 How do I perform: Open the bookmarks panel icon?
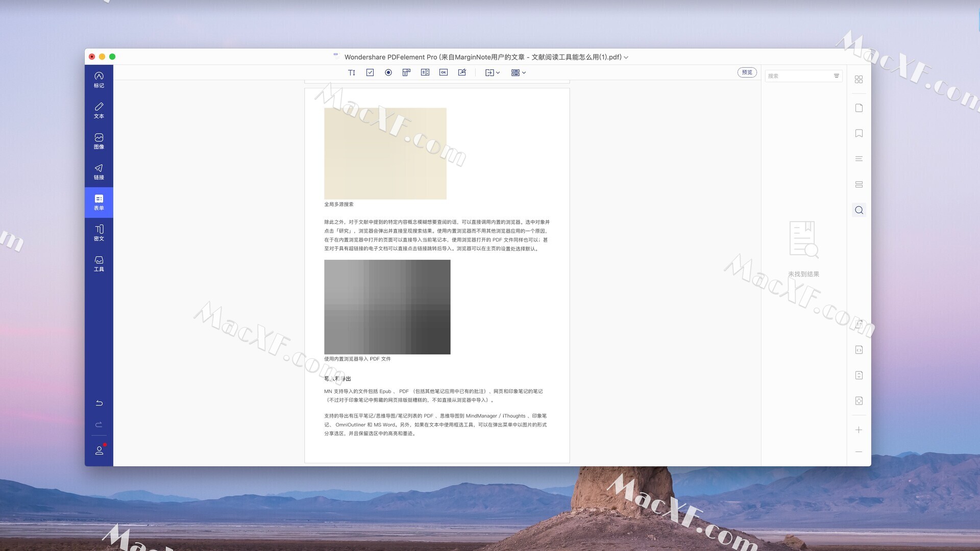pyautogui.click(x=859, y=133)
